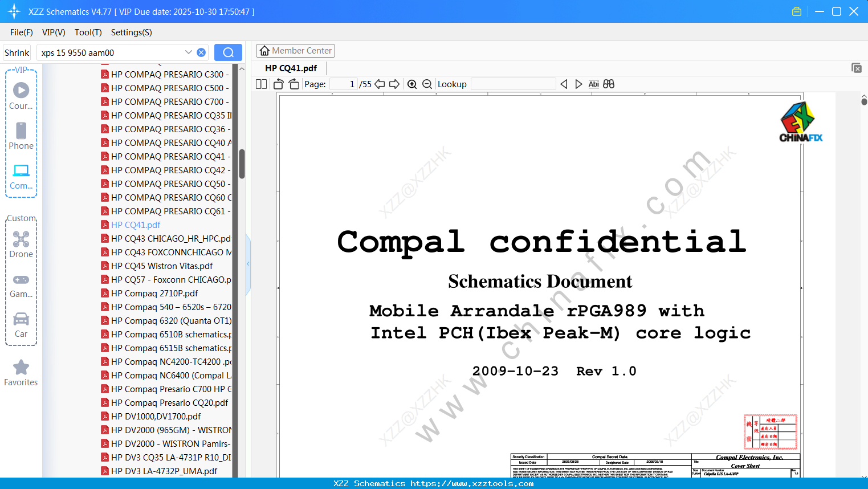Open the Settings menu
The image size is (868, 489).
(x=132, y=32)
